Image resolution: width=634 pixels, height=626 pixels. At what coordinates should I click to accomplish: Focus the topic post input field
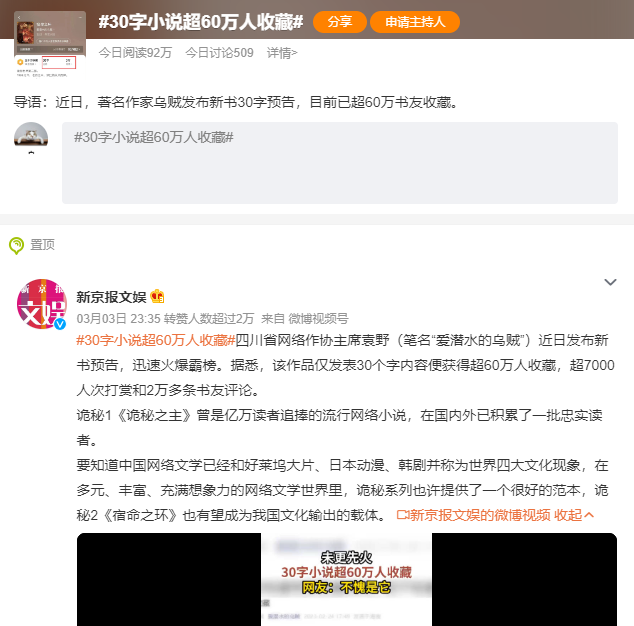(x=340, y=163)
